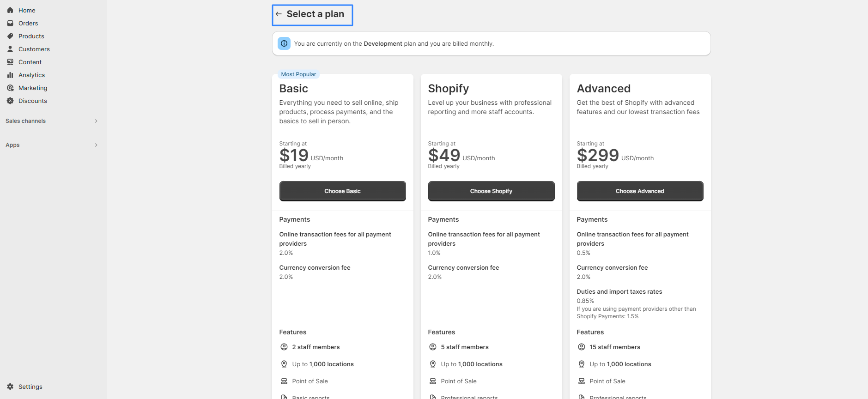Open the Customers section
The width and height of the screenshot is (868, 399).
click(34, 49)
